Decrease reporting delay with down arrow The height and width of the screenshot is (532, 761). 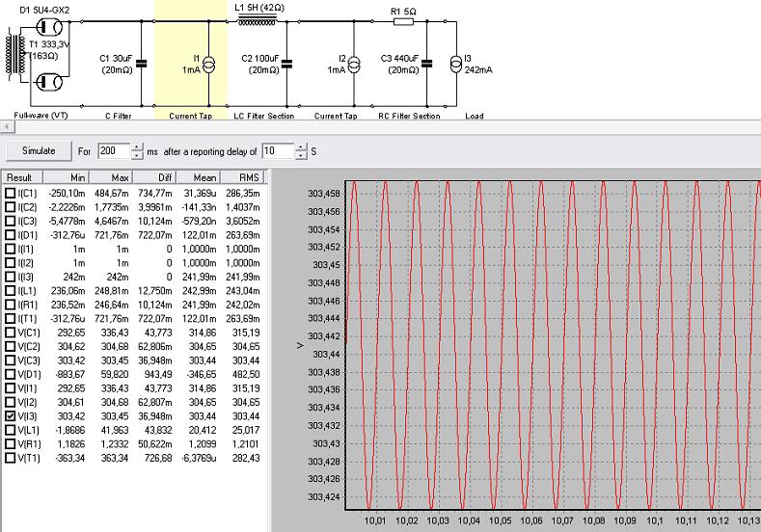(302, 156)
